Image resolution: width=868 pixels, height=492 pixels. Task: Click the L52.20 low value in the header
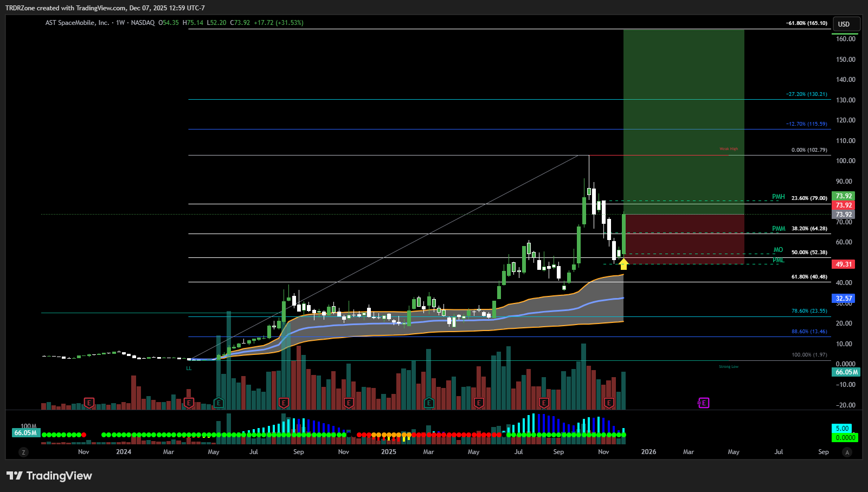coord(217,23)
